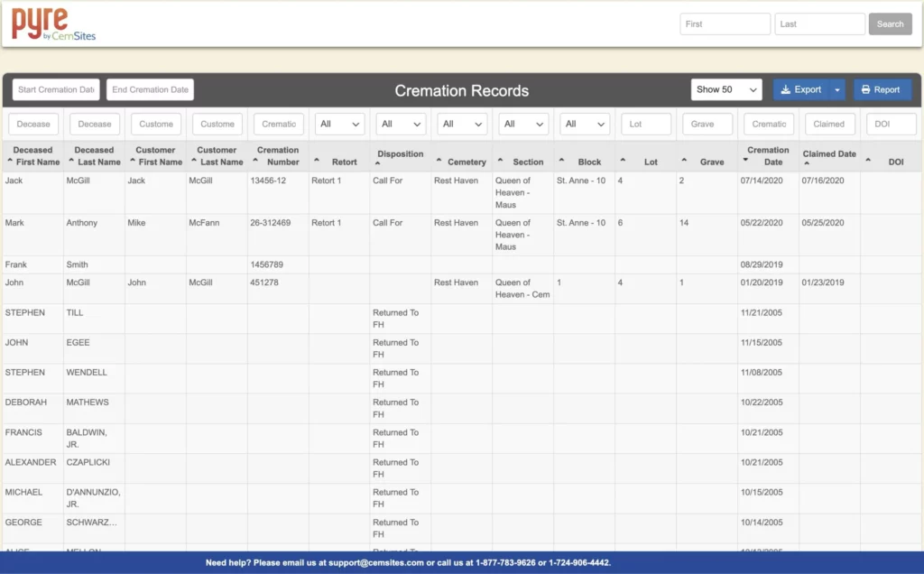
Task: Click the Pyre by CemSites logo
Action: (x=53, y=24)
